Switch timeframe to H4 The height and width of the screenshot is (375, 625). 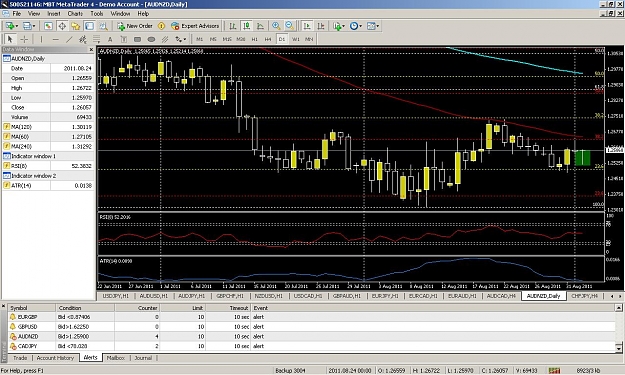click(x=268, y=39)
